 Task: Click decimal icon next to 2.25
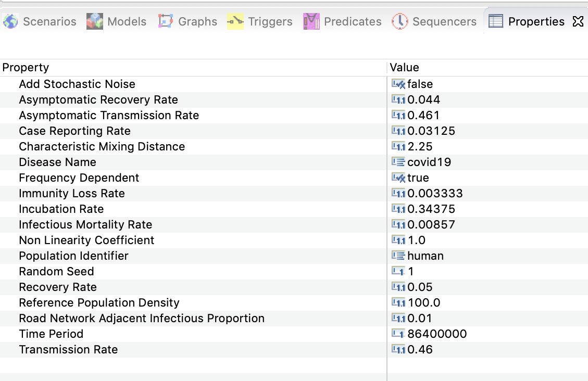398,146
